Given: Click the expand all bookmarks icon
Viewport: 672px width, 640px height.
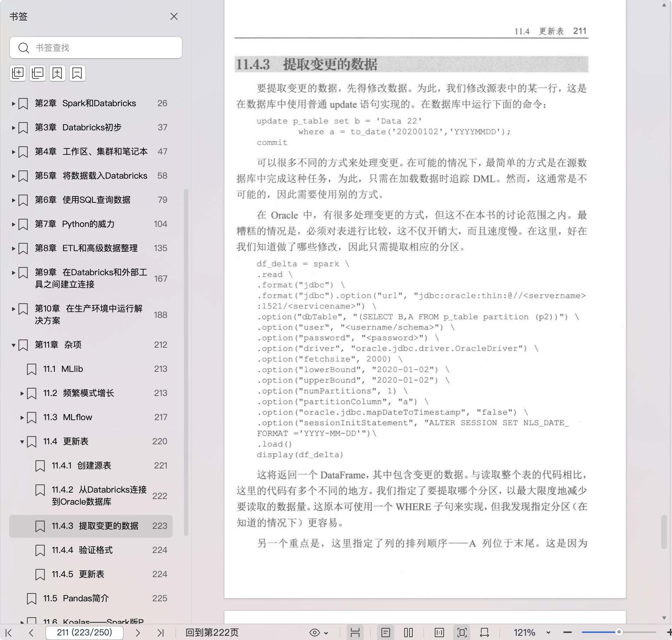Looking at the screenshot, I should [18, 73].
